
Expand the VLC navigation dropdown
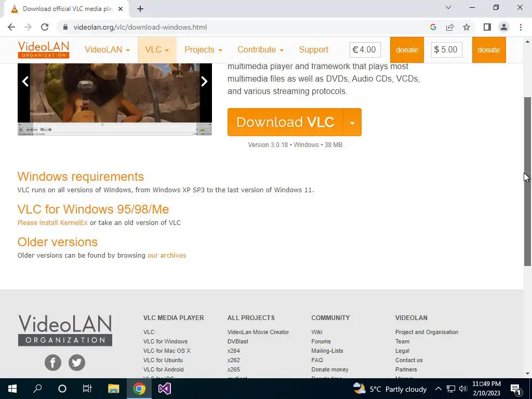pos(157,49)
